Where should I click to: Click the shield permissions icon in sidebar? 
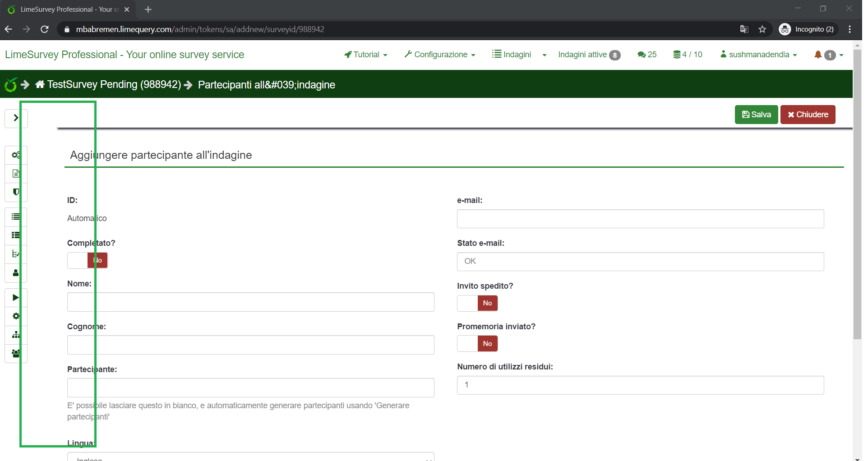pyautogui.click(x=16, y=192)
